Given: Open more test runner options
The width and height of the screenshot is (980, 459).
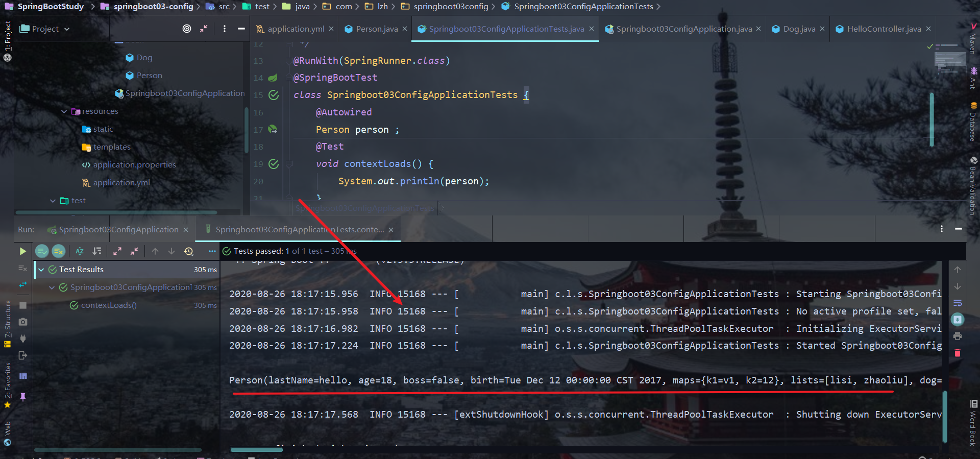Looking at the screenshot, I should coord(212,251).
